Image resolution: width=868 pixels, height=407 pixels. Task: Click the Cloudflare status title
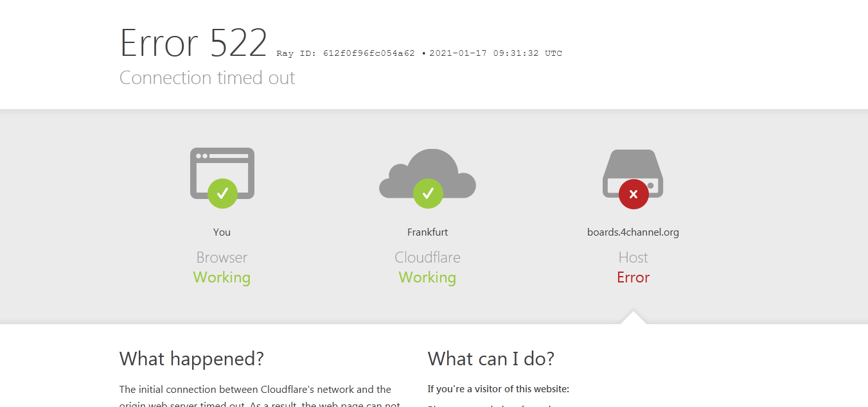click(427, 257)
